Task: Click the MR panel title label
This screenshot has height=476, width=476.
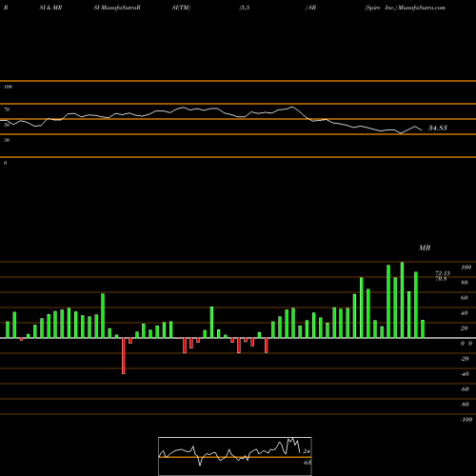Action: 425,248
